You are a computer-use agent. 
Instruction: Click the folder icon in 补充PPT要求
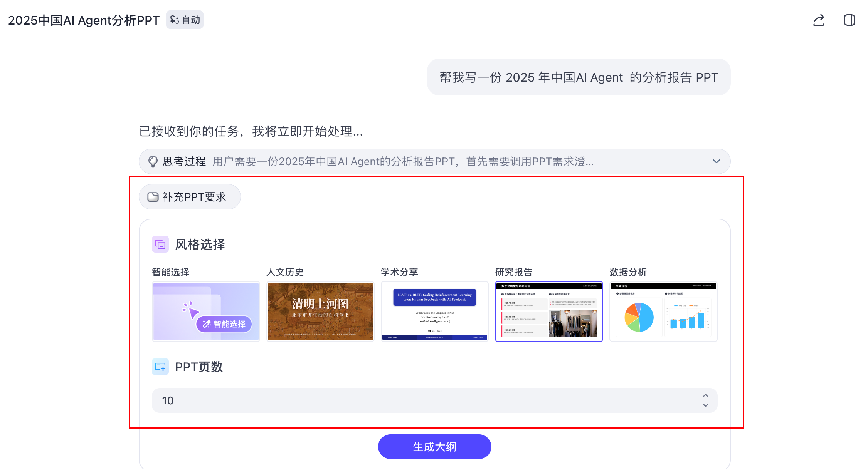[153, 197]
